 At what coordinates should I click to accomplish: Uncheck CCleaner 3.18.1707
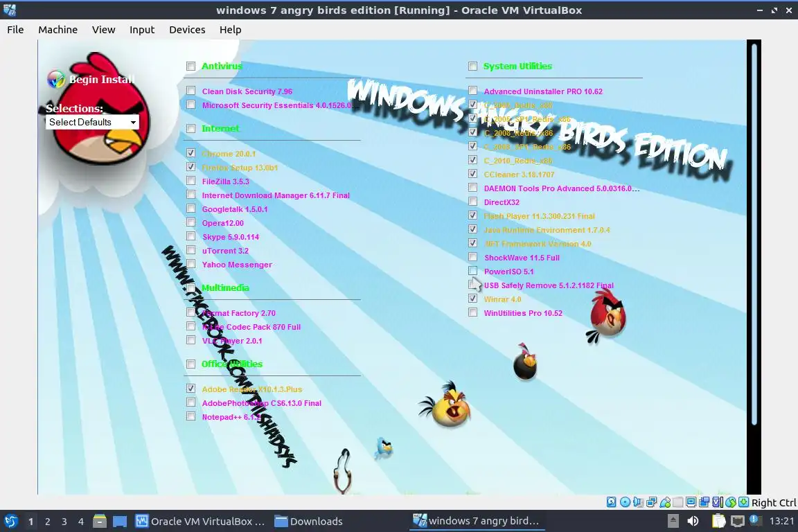click(473, 174)
